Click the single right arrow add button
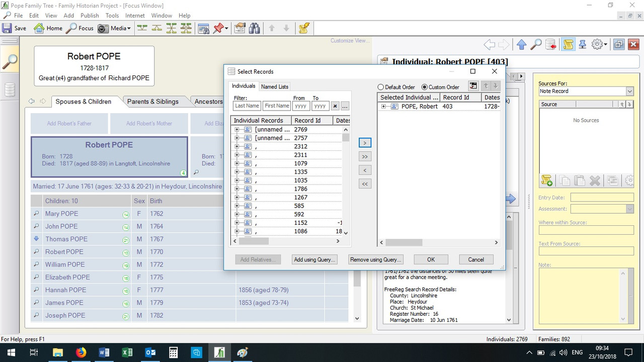 pyautogui.click(x=365, y=143)
